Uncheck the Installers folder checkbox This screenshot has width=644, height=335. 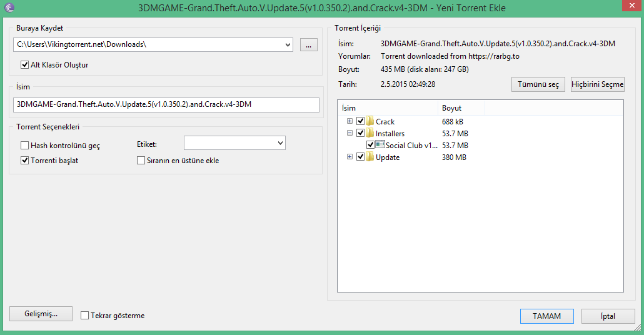pyautogui.click(x=360, y=133)
